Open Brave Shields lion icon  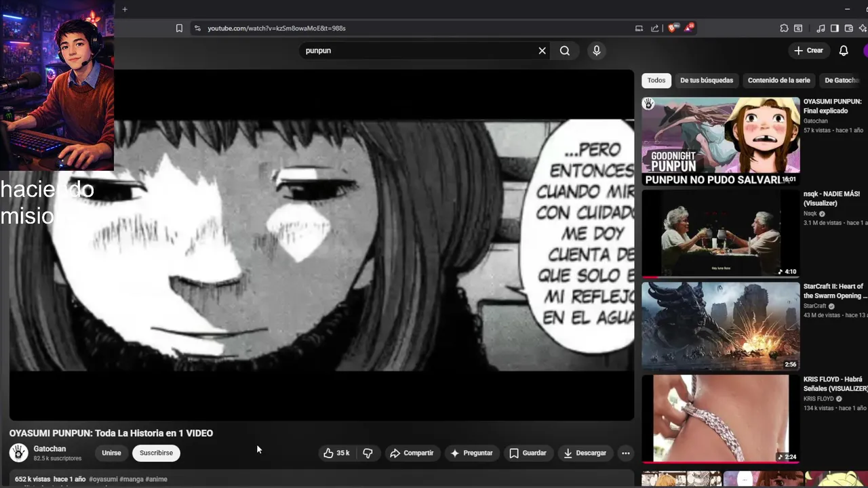(672, 28)
